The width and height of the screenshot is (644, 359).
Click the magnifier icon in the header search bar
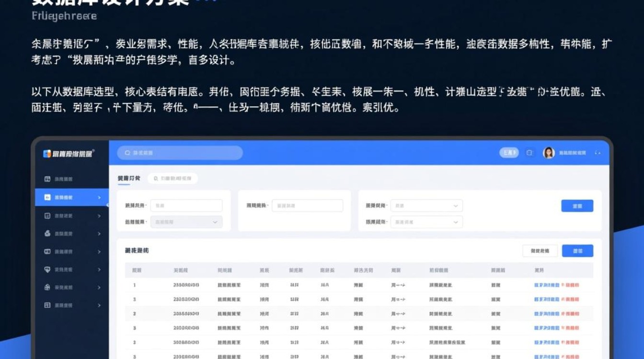tap(127, 153)
